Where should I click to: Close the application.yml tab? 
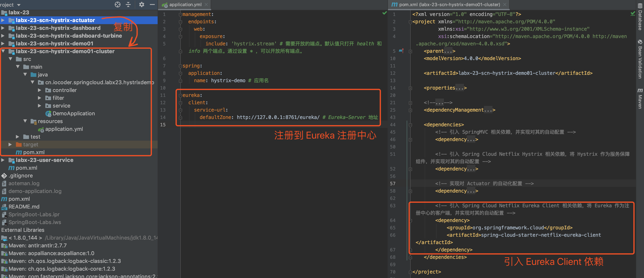tap(206, 4)
